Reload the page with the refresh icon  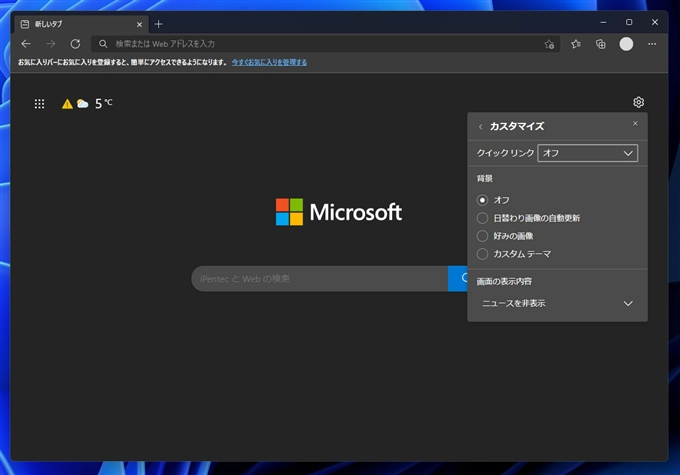click(75, 44)
